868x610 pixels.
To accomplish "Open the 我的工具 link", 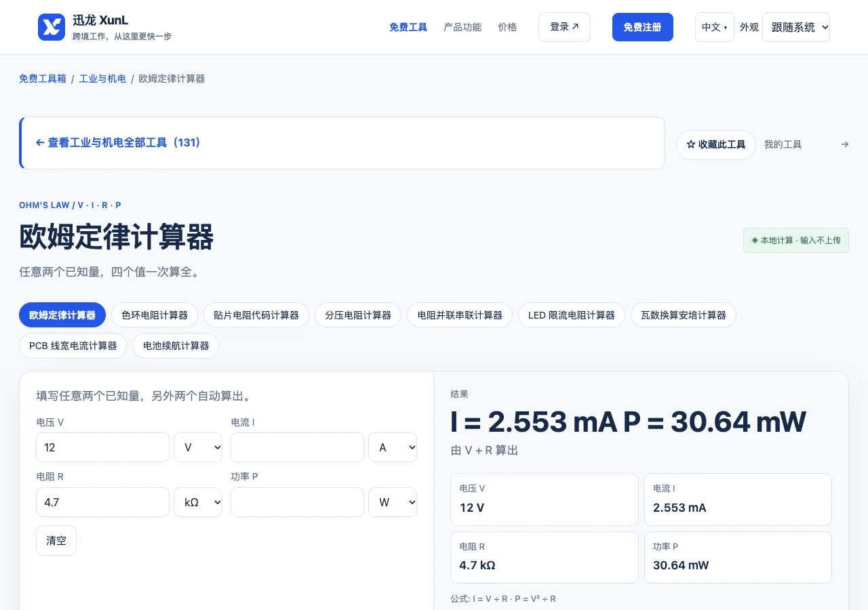I will click(783, 144).
